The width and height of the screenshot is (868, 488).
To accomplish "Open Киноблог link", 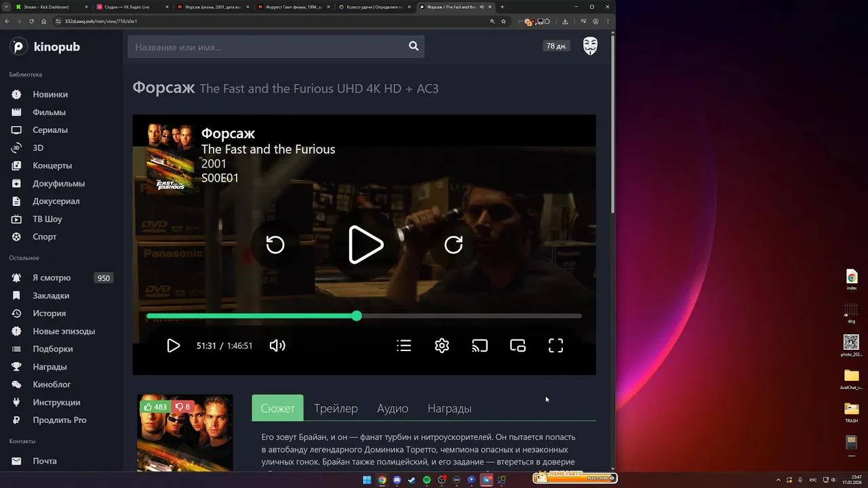I will pos(52,384).
